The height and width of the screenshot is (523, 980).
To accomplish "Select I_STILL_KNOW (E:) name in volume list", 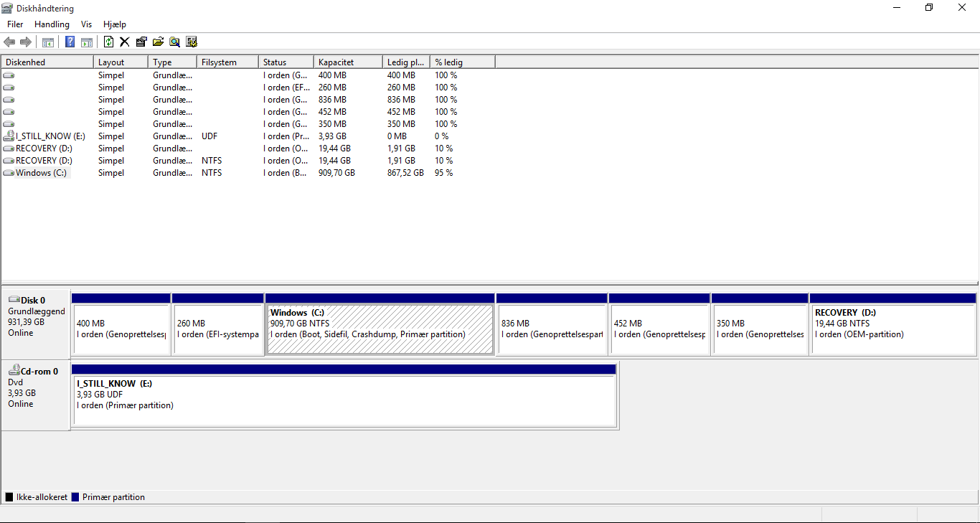I will click(50, 136).
